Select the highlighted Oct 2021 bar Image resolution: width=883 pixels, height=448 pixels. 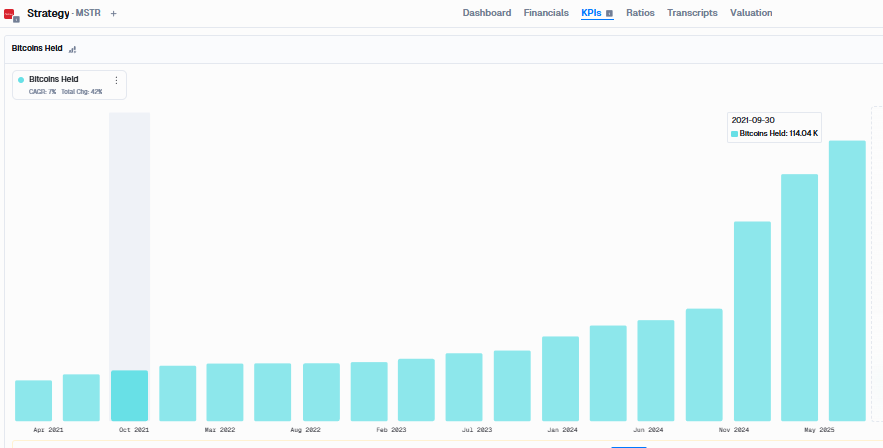[130, 396]
